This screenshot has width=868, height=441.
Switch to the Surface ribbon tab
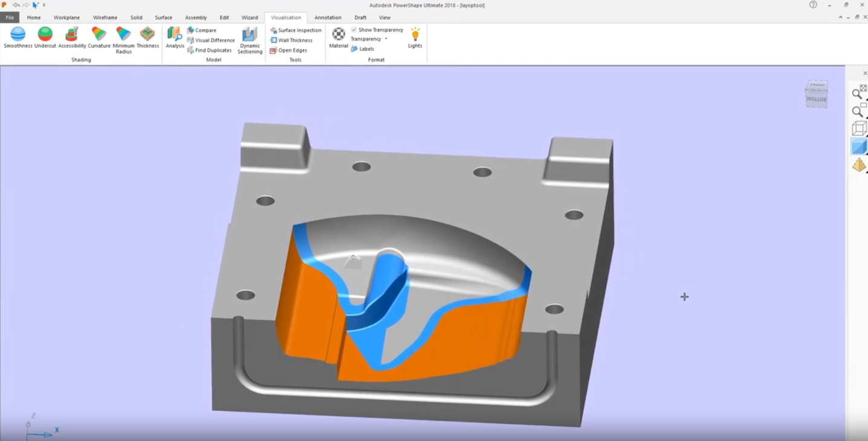(x=163, y=18)
